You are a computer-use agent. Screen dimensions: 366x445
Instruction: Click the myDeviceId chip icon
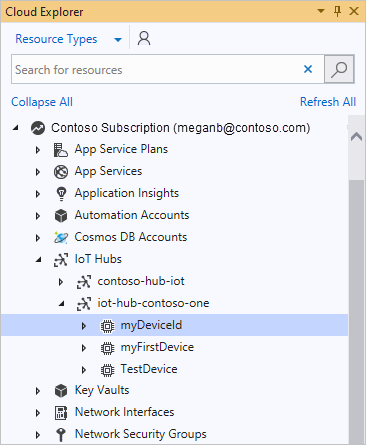107,326
